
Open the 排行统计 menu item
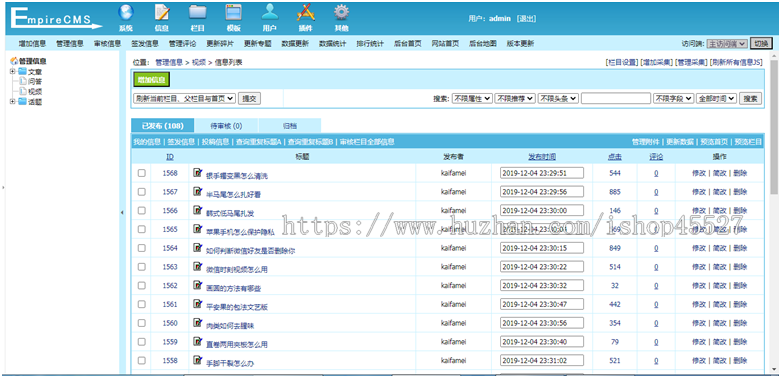click(370, 44)
